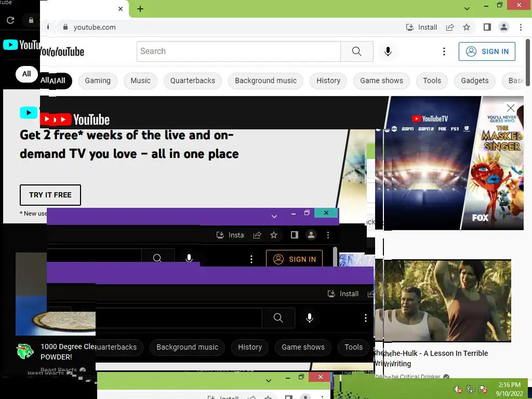Select Tools chip in light window
This screenshot has width=532, height=399.
tap(432, 81)
